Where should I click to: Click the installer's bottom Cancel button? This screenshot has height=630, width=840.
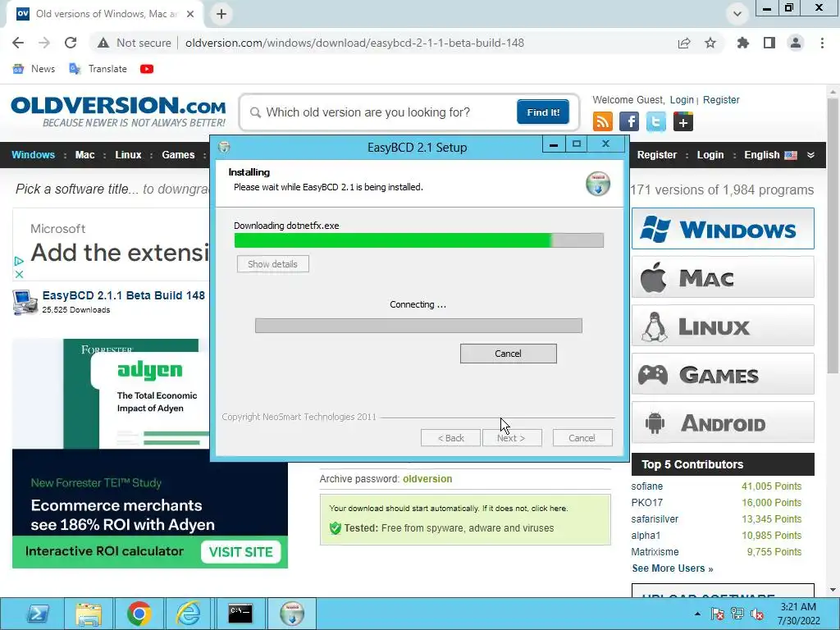point(582,438)
